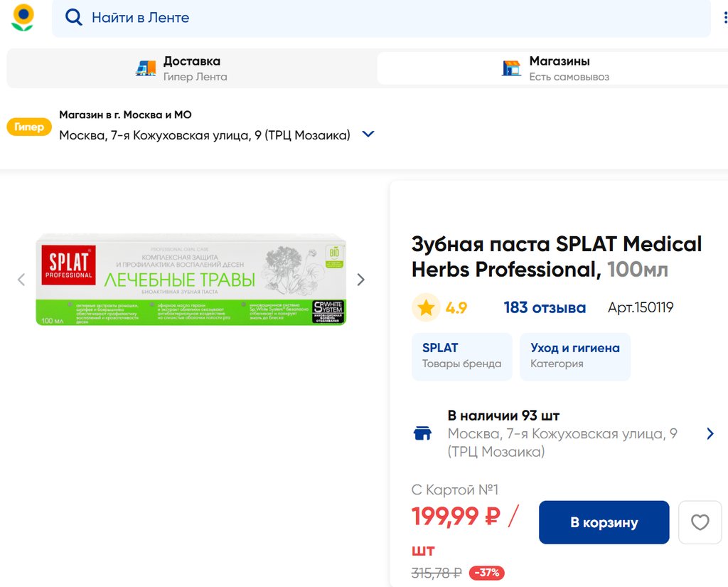Click the Lenta sunflower logo

[x=23, y=18]
